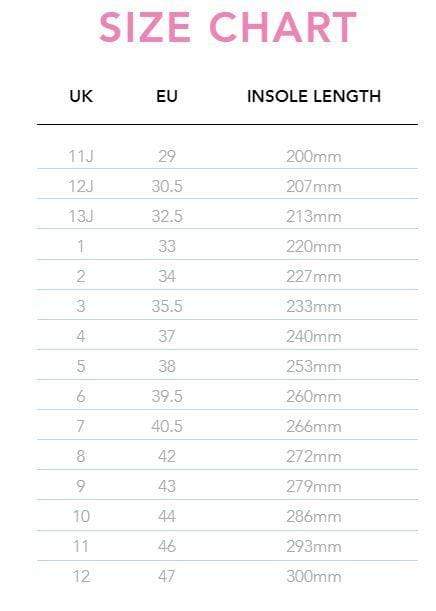Select the 293mm insole length value
The width and height of the screenshot is (436, 611).
(314, 546)
